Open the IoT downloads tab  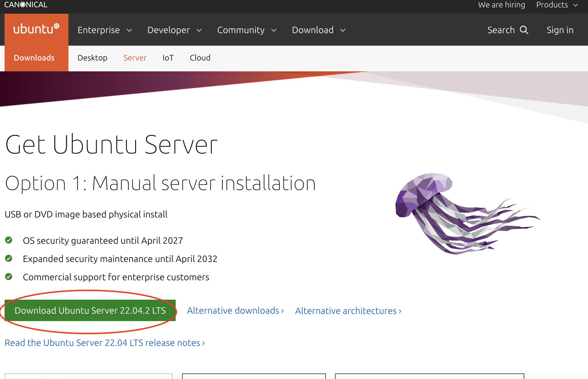(168, 58)
